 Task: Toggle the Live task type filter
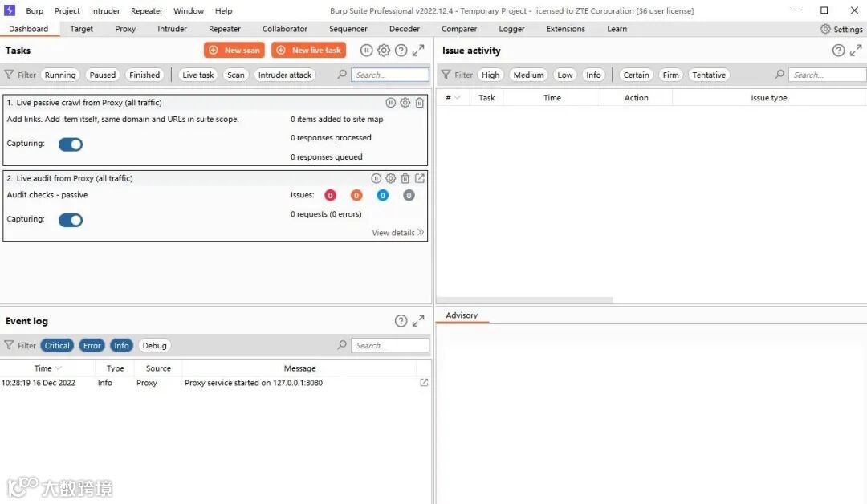pos(198,75)
